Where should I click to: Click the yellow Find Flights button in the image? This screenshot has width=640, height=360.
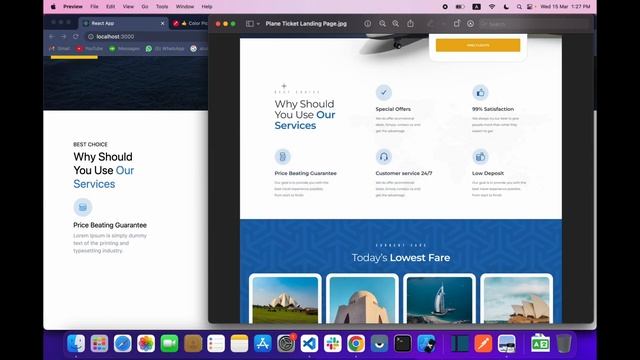click(478, 45)
